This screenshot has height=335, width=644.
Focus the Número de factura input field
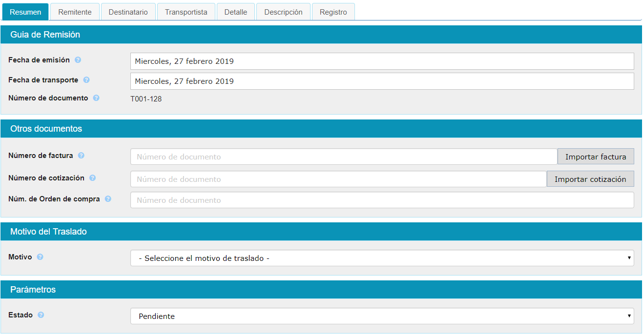[343, 157]
